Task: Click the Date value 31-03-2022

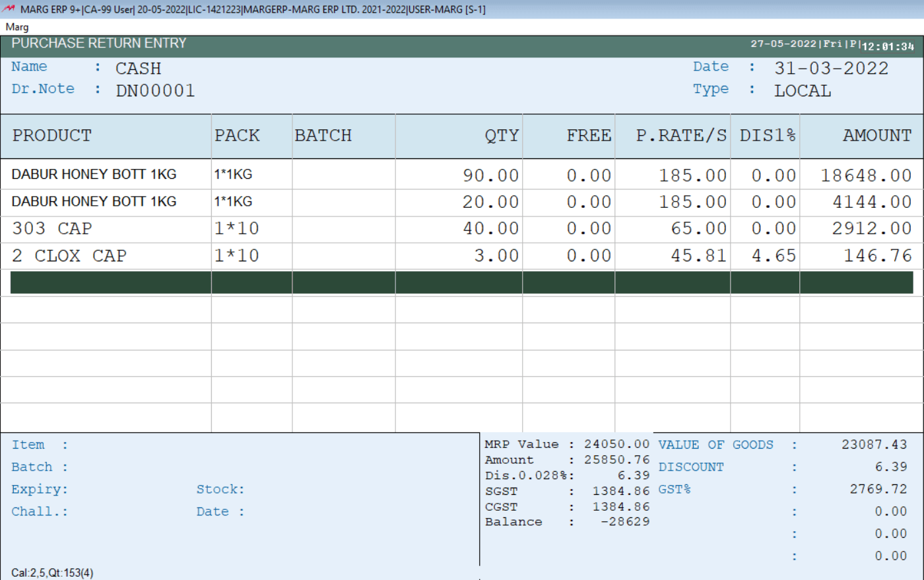Action: pos(832,68)
